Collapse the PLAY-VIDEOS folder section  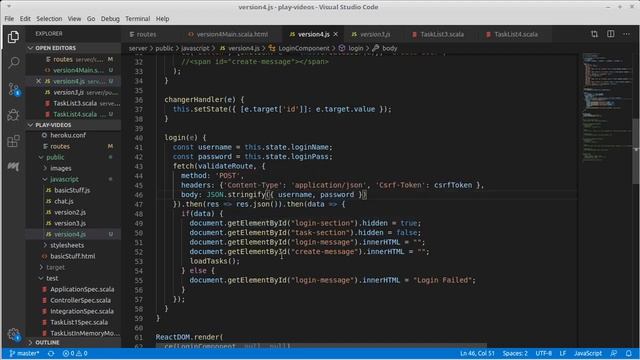53,125
